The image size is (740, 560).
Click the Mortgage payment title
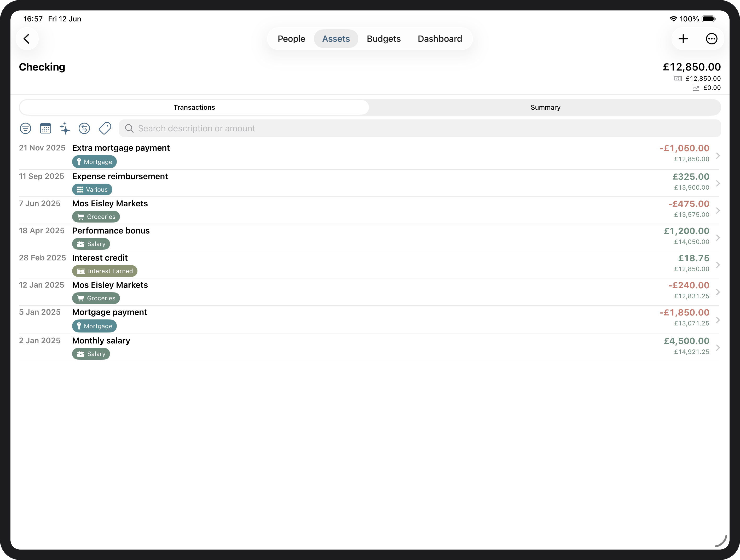tap(109, 312)
